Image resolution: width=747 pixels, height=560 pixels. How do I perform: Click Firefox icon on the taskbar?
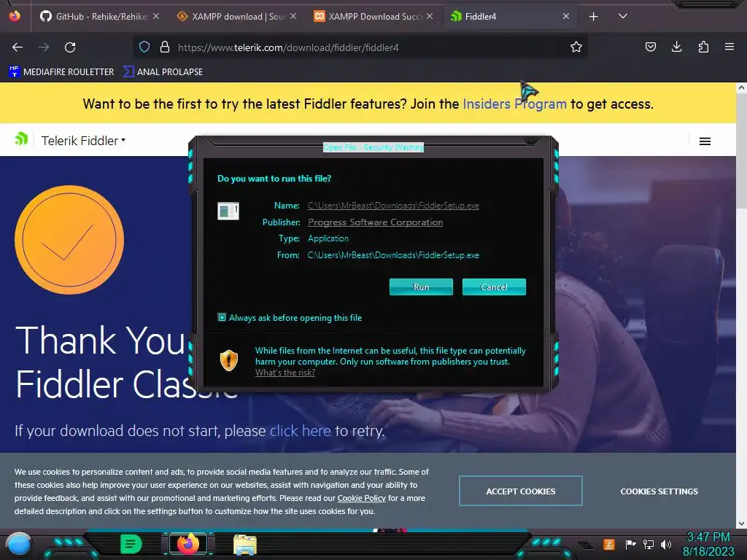pos(188,543)
